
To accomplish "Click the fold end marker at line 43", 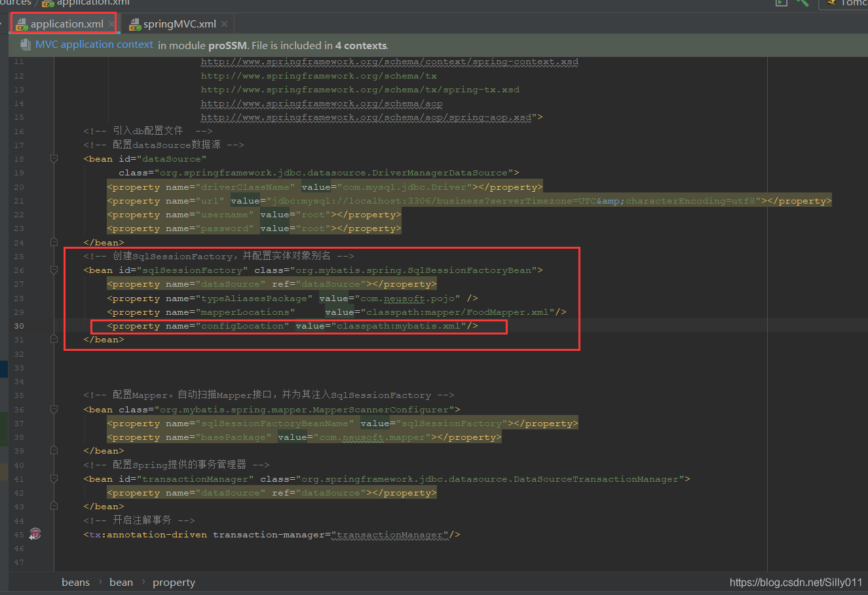I will point(54,507).
